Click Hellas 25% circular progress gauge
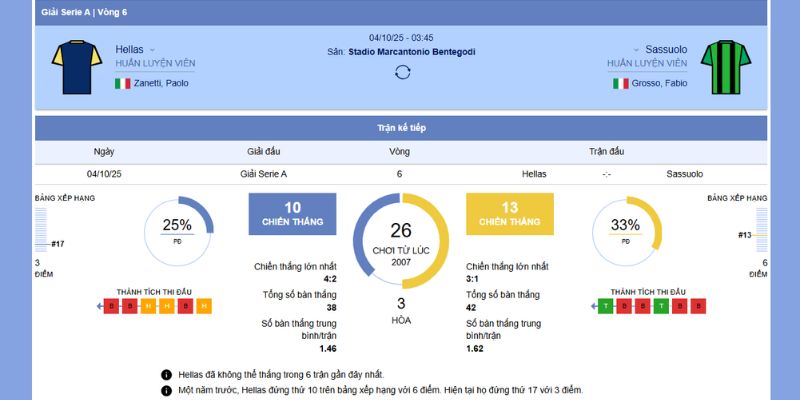Viewport: 800px width, 400px height. point(179,230)
